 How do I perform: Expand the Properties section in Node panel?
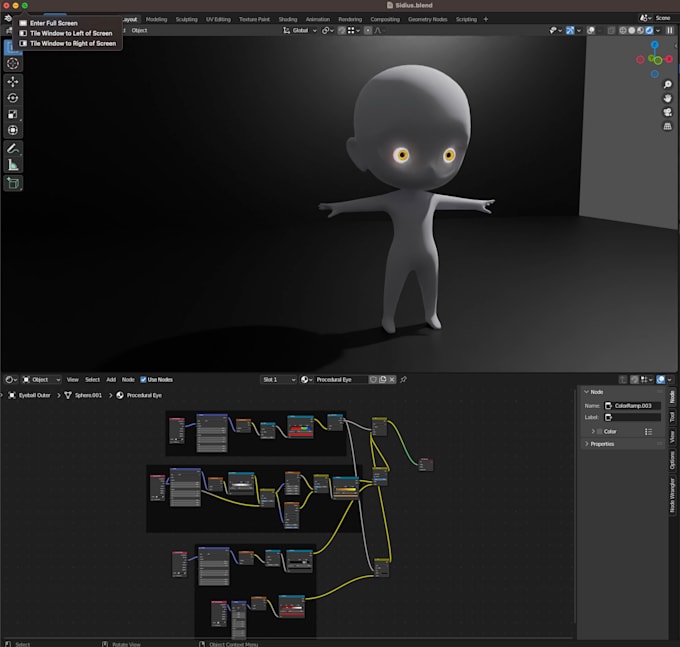tap(602, 444)
